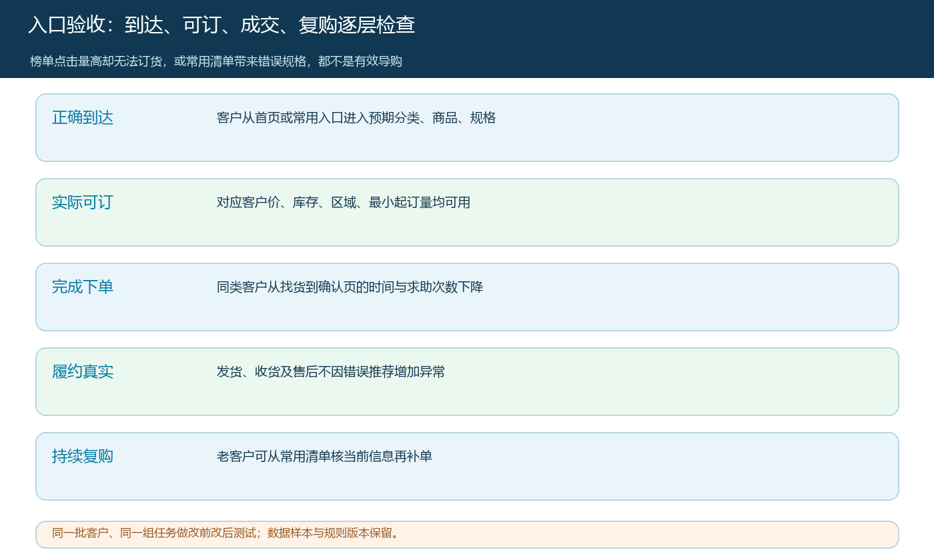Image resolution: width=934 pixels, height=560 pixels.
Task: Select the 完成下单 heading
Action: (83, 287)
